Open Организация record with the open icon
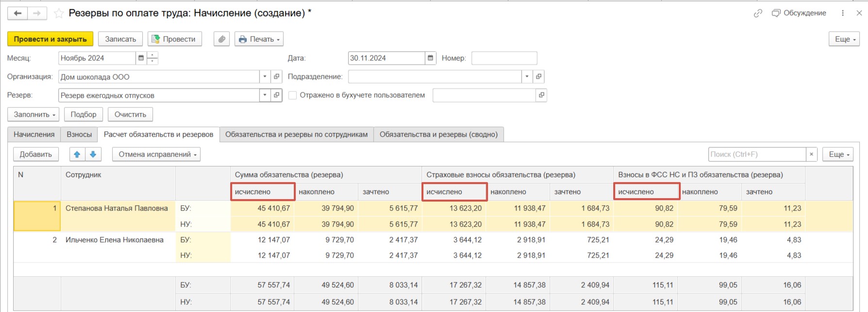The image size is (868, 312). pyautogui.click(x=276, y=76)
